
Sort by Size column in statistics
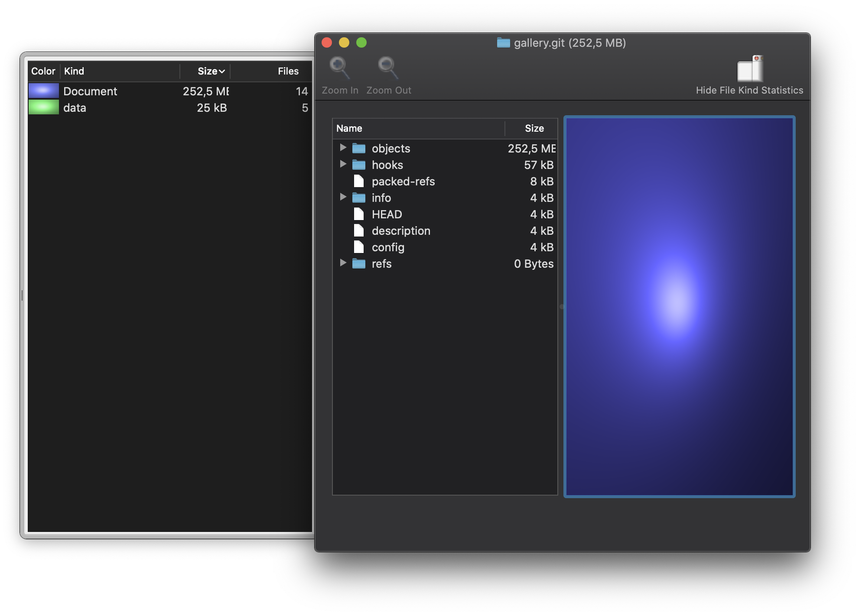pyautogui.click(x=207, y=71)
